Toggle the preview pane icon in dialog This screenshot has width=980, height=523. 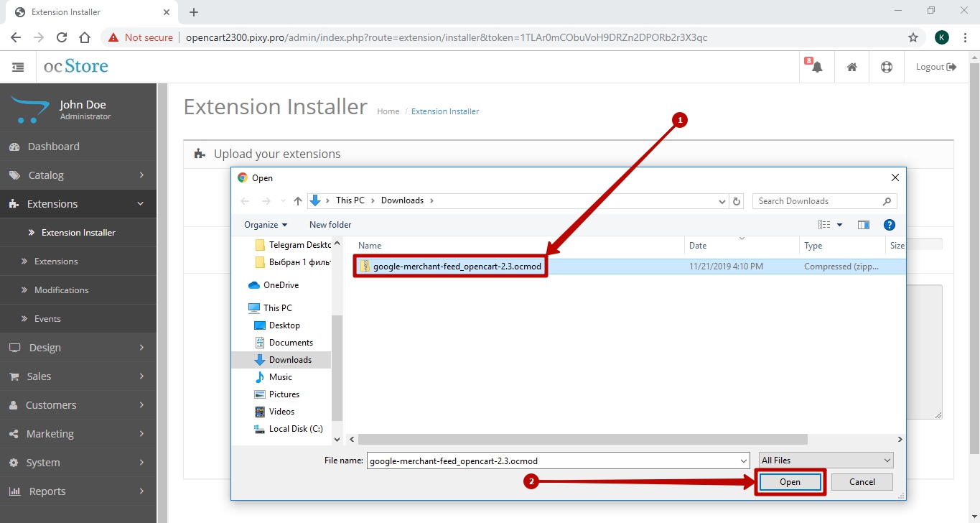click(x=864, y=225)
